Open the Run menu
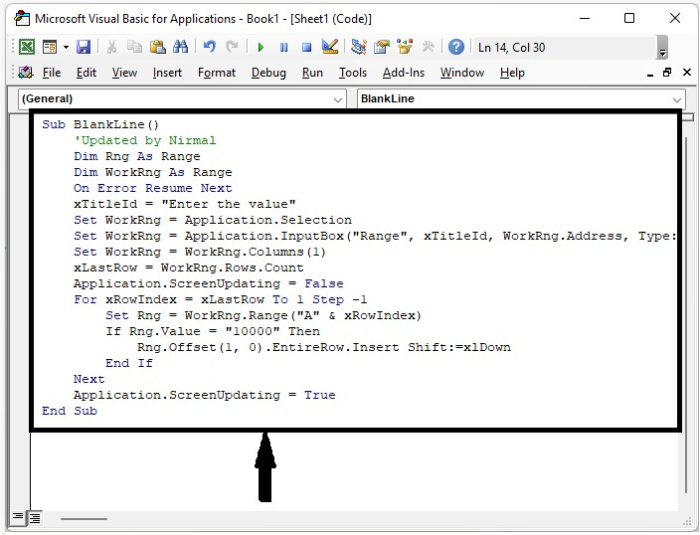Screen dimensions: 700x535 tap(312, 72)
